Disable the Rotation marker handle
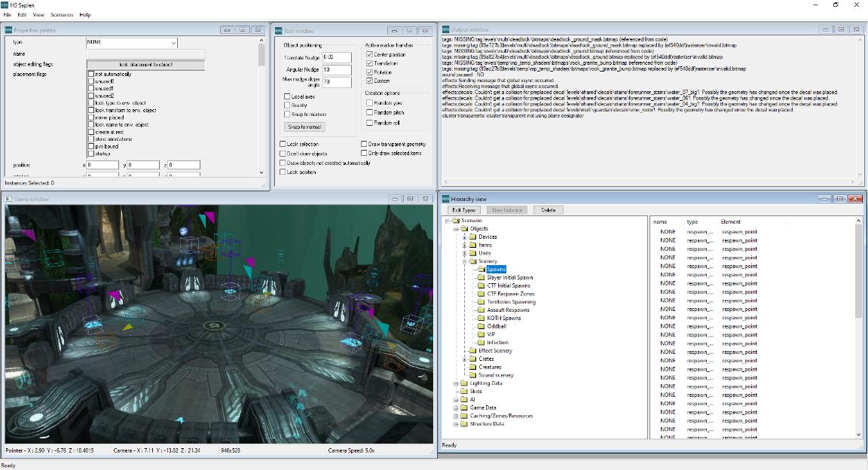This screenshot has height=470, width=868. pos(369,72)
